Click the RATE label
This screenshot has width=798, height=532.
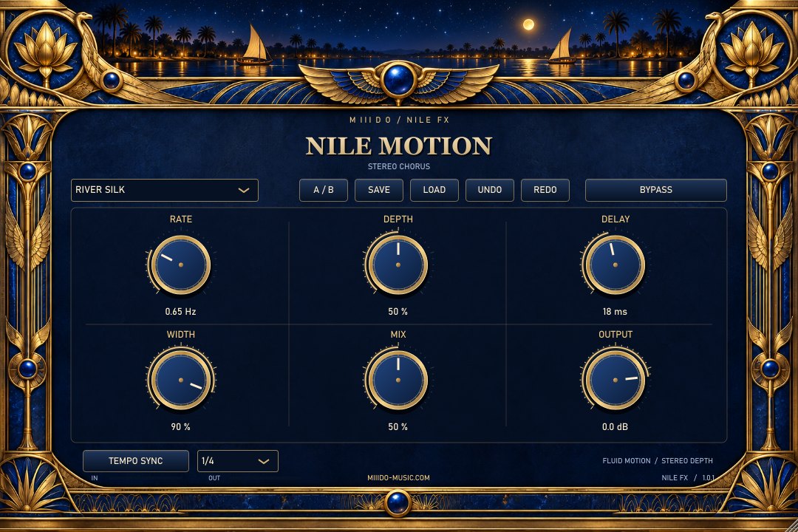point(181,219)
